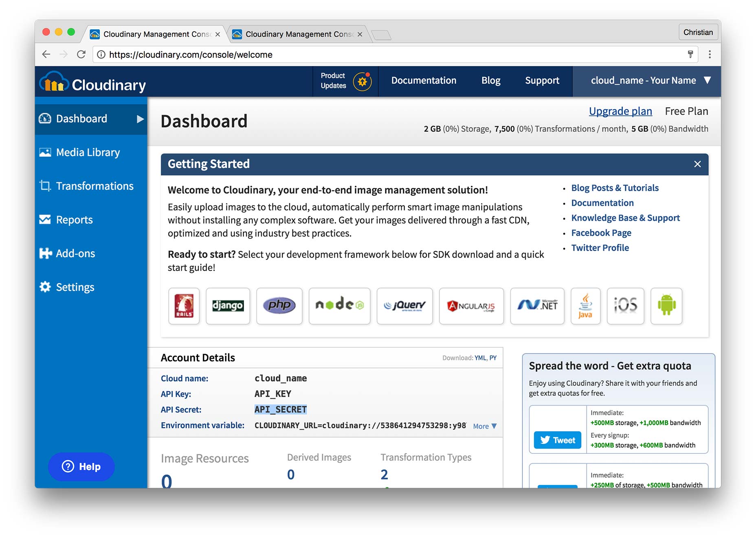Click the Add-ons puzzle icon
The width and height of the screenshot is (756, 538).
[45, 253]
